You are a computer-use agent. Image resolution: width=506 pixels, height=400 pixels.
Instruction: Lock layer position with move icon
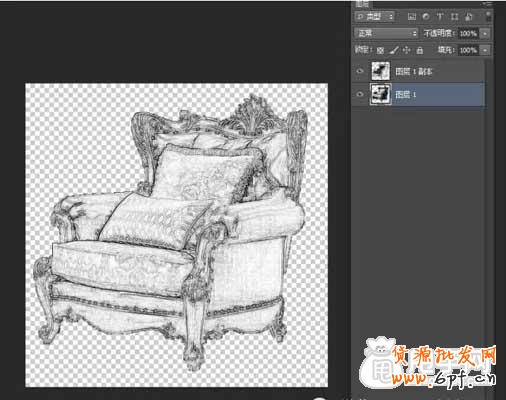point(407,50)
